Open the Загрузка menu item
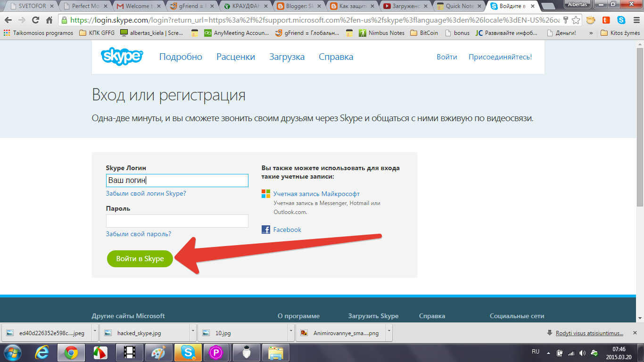The width and height of the screenshot is (644, 362). pyautogui.click(x=287, y=57)
